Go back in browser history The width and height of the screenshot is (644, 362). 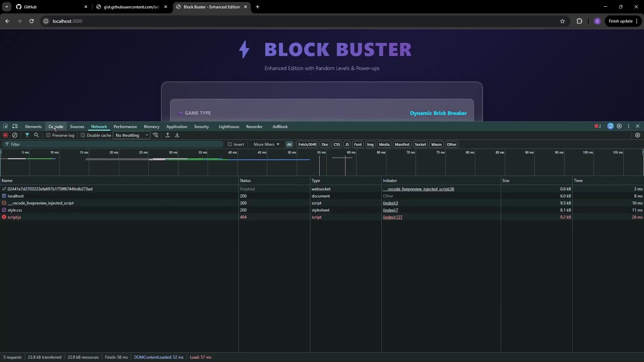pyautogui.click(x=7, y=21)
